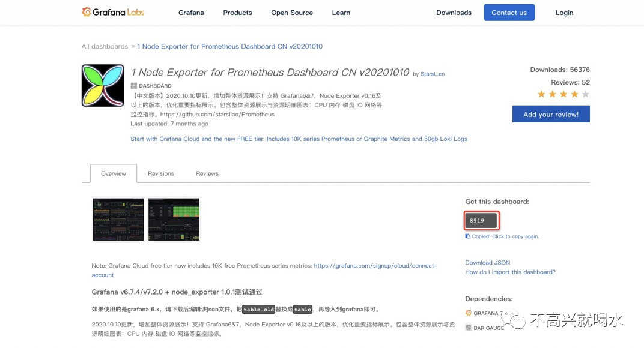Go back to All dashboards breadcrumb
The image size is (644, 348).
click(105, 46)
